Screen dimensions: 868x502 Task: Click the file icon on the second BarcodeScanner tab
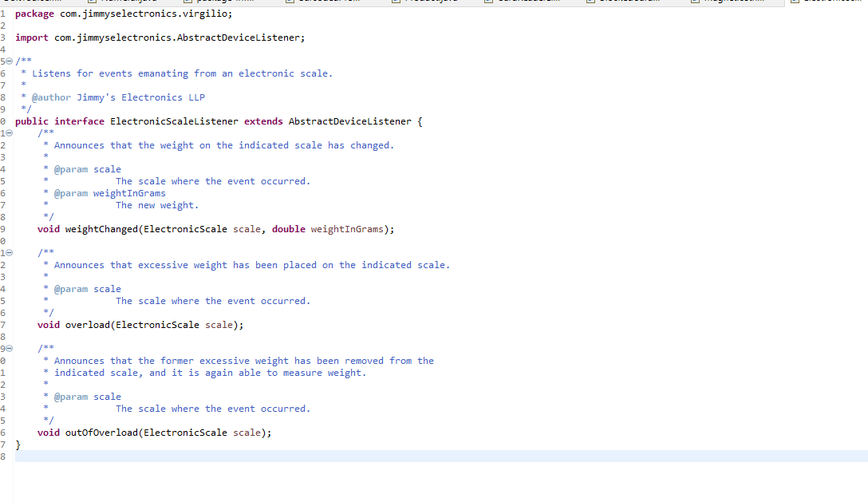[x=487, y=2]
